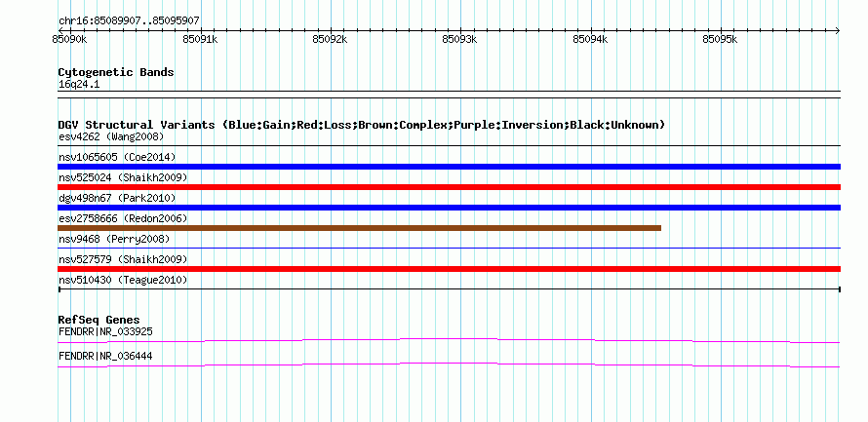Click the nsv527579 (Shaikh2009) variant label
Screen dimensions: 868x422
pos(123,259)
